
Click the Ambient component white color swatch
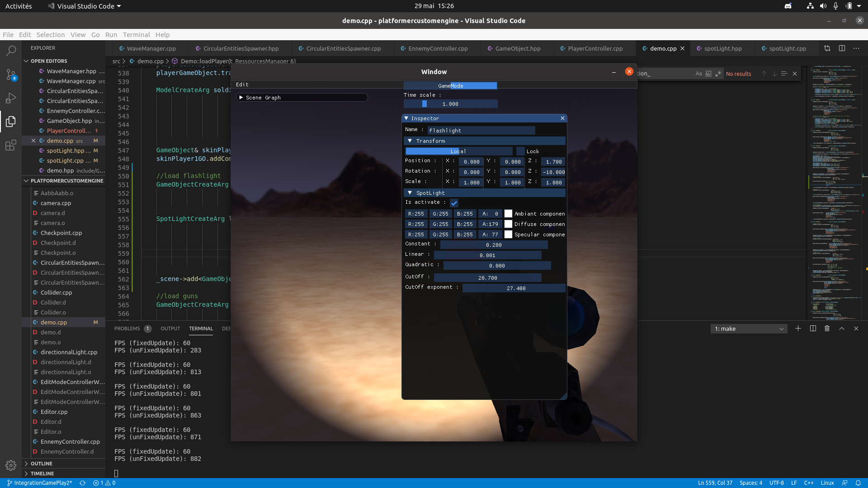pyautogui.click(x=507, y=213)
